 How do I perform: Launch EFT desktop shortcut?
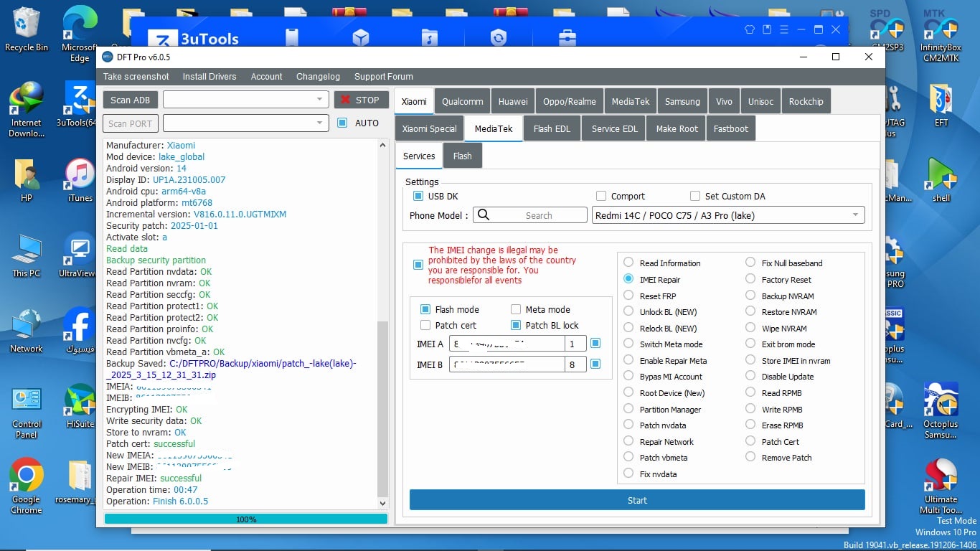click(x=941, y=105)
